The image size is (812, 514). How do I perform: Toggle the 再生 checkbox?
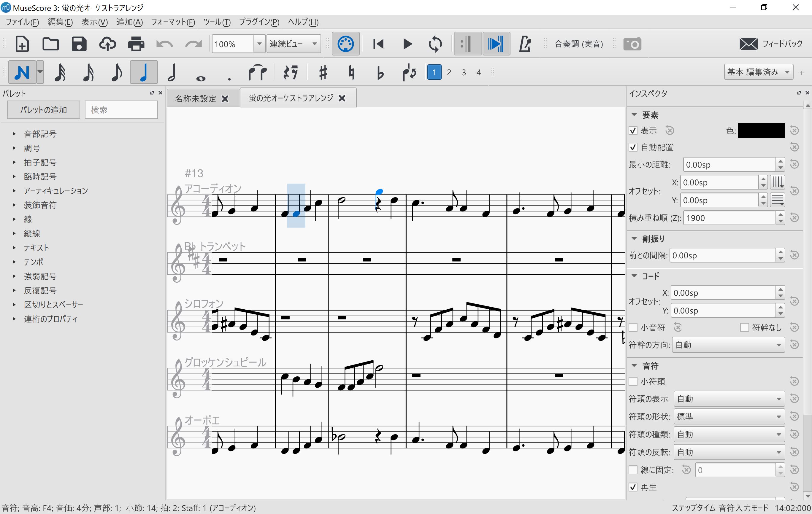[x=633, y=487]
